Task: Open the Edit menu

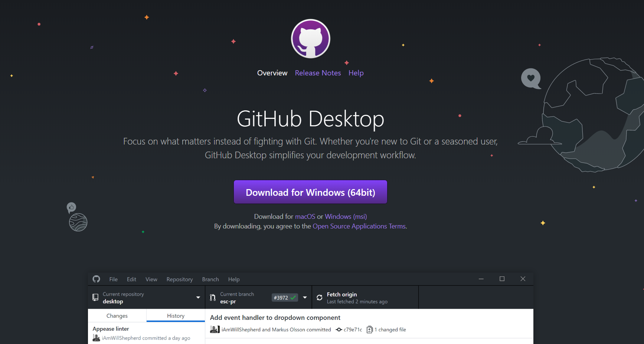Action: pos(131,279)
